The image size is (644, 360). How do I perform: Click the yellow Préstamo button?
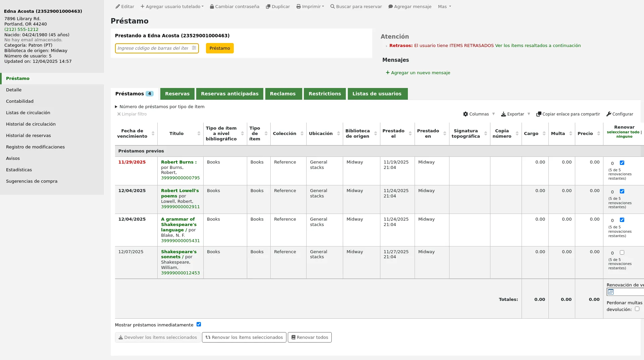coord(220,48)
